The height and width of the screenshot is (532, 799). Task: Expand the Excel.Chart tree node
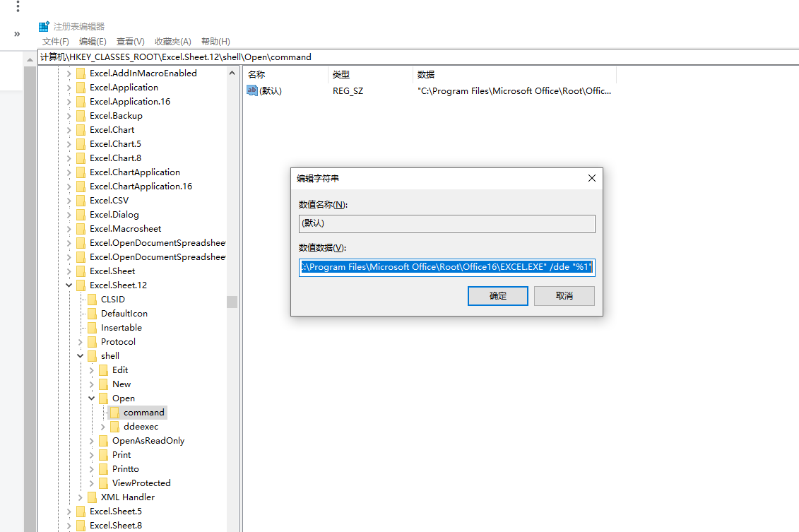(x=67, y=129)
